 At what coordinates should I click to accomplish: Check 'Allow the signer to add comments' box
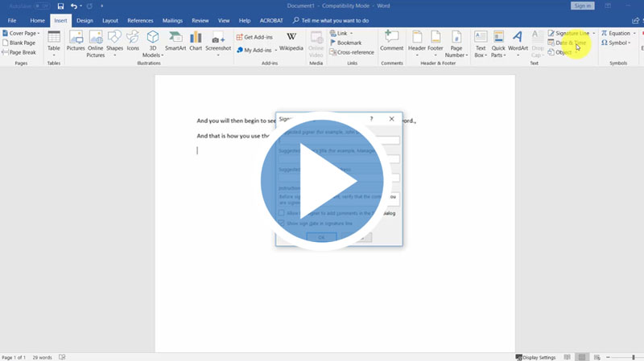point(281,213)
